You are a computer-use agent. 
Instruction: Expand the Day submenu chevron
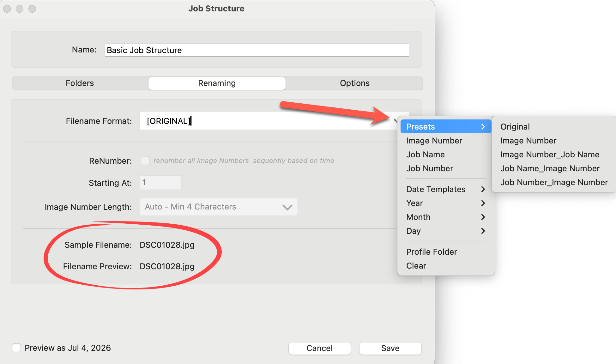(x=483, y=231)
